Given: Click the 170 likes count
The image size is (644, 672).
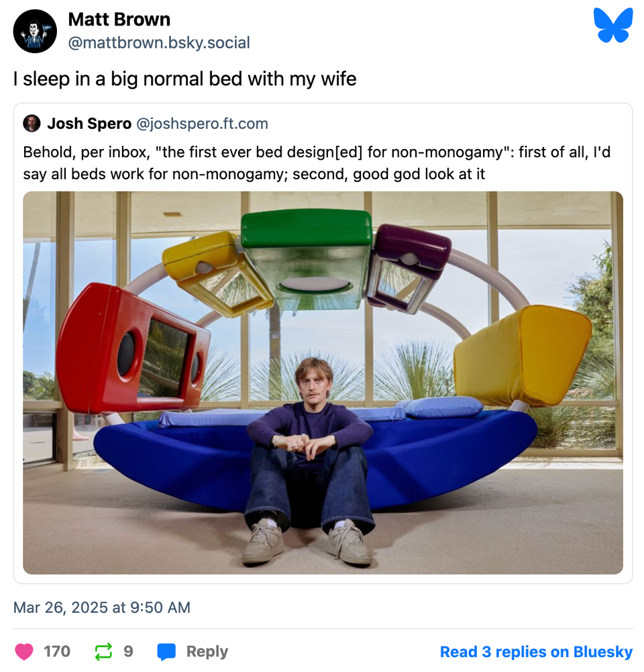Looking at the screenshot, I should (x=57, y=651).
